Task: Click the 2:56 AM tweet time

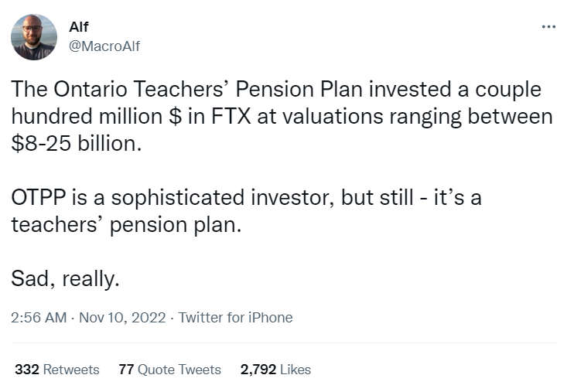Action: pyautogui.click(x=38, y=318)
